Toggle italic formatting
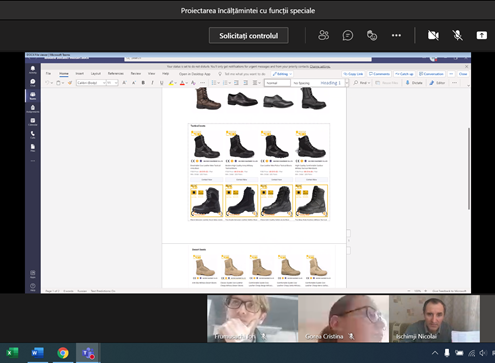The width and height of the screenshot is (495, 363). pyautogui.click(x=152, y=83)
